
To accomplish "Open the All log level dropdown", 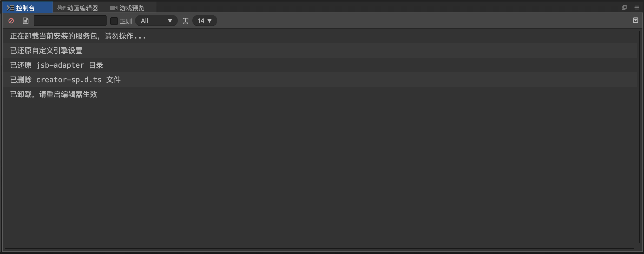I will (x=156, y=21).
